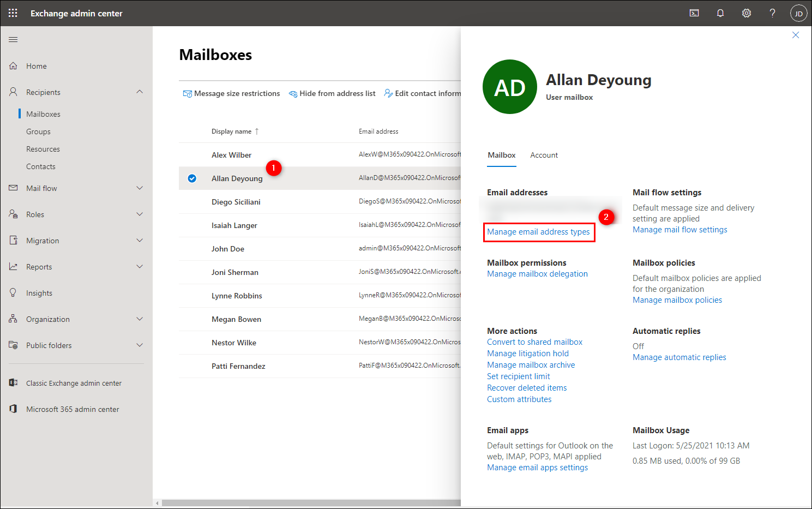
Task: Select the Alex Wilber mailbox row
Action: 320,155
